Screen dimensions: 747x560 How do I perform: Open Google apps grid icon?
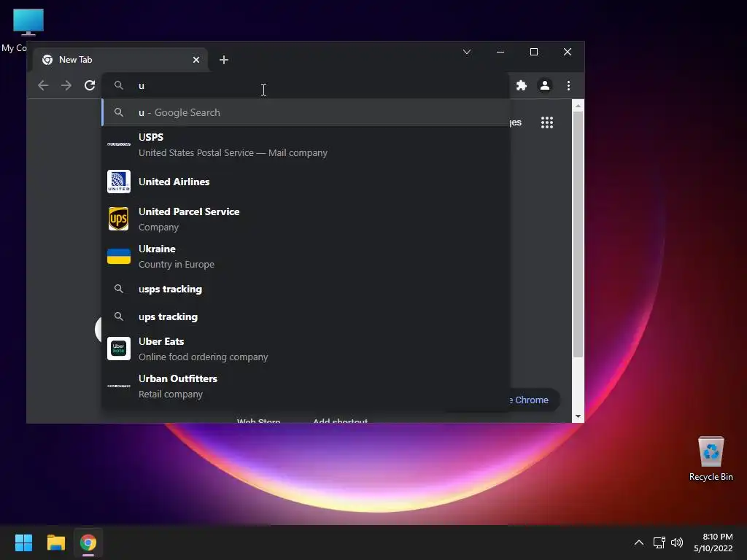[547, 122]
